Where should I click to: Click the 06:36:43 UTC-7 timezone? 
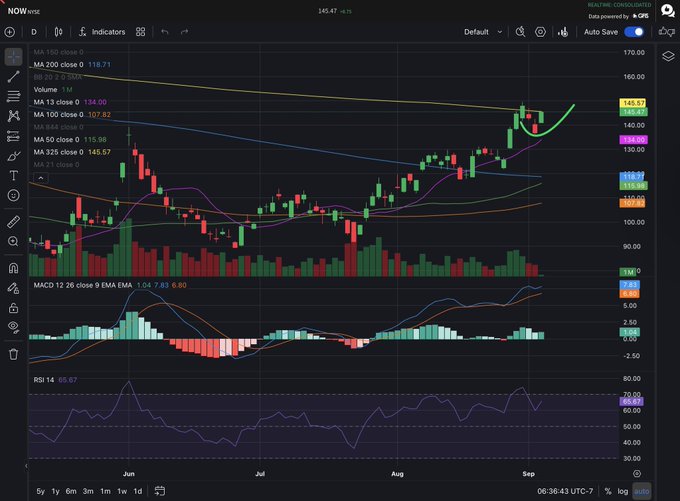(565, 491)
